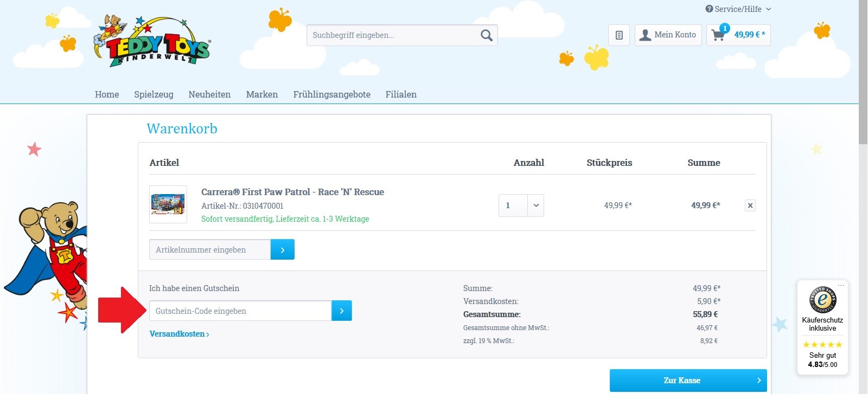Open the Carrera First Paw Patrol product link
Screen dimensions: 868x406
tap(292, 192)
